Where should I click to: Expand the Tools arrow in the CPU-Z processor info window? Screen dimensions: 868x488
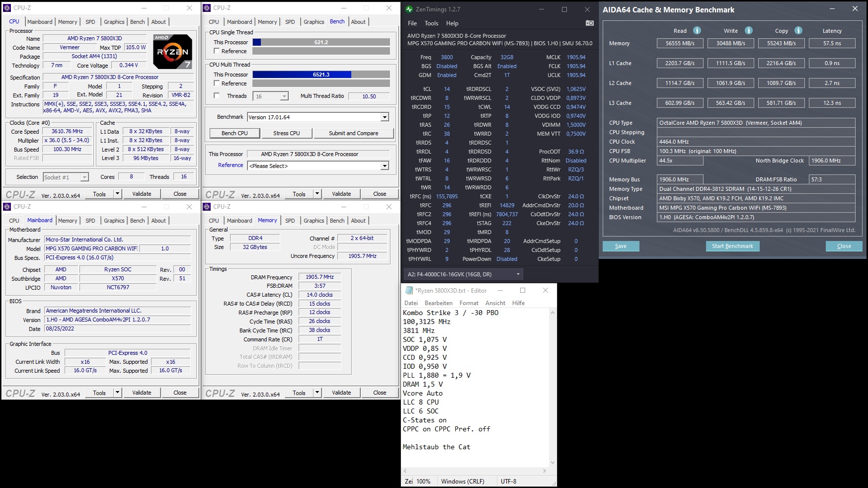[x=117, y=194]
